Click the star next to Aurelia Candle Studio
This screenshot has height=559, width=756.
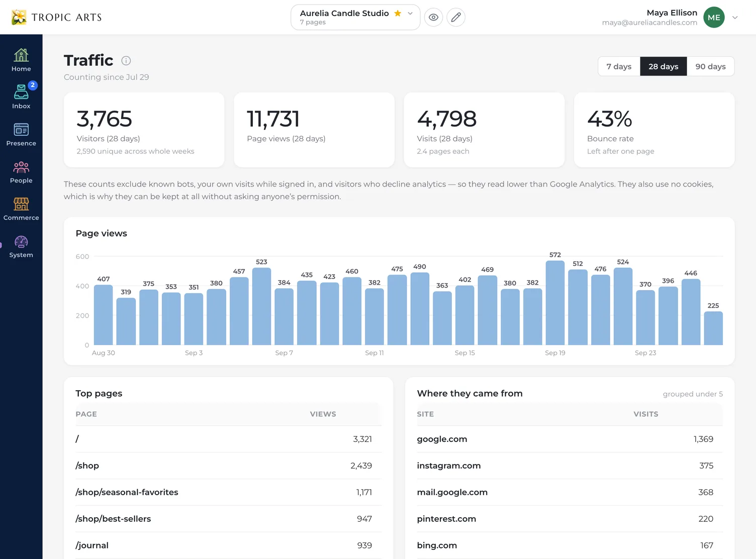click(398, 13)
